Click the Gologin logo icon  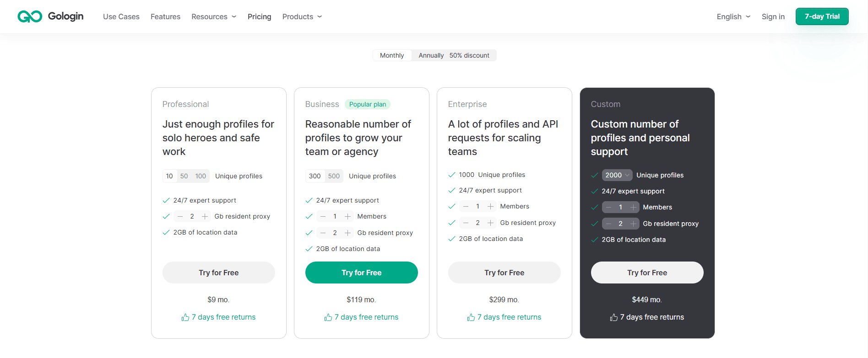point(30,16)
